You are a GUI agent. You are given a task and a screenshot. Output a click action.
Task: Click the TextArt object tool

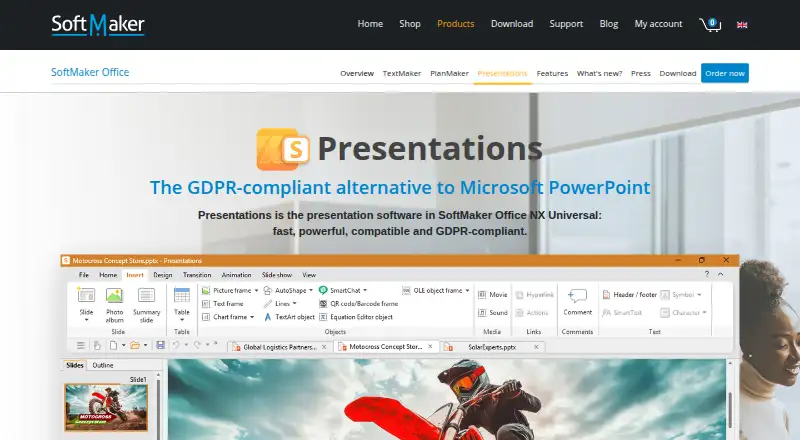click(x=289, y=317)
